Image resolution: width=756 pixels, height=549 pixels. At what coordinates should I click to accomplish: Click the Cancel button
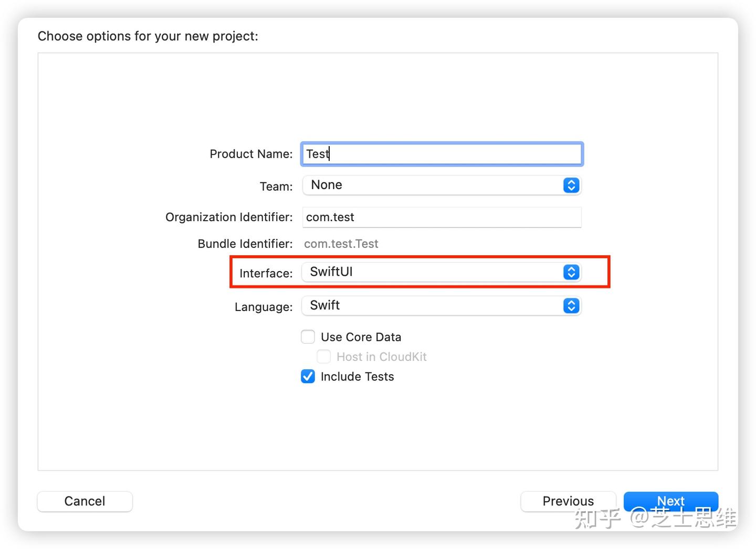tap(84, 501)
